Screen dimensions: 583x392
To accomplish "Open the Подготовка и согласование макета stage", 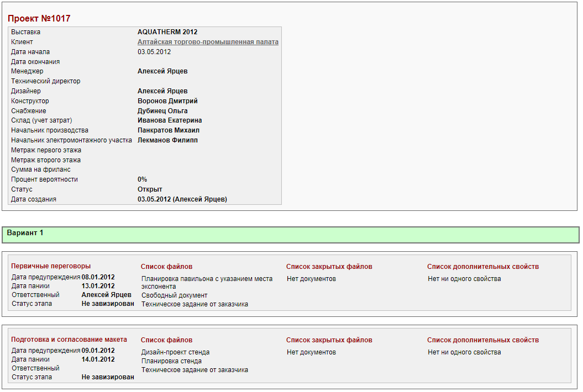I will 69,340.
